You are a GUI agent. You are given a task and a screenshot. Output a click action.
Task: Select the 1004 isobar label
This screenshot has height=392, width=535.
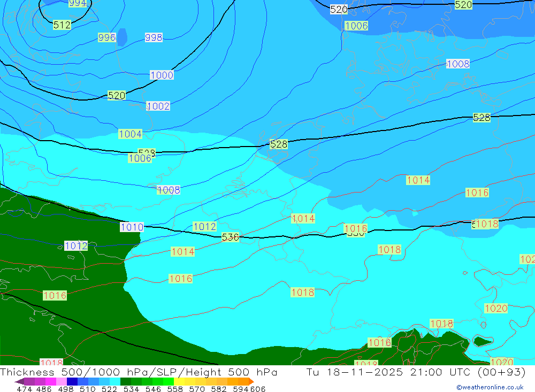(131, 134)
